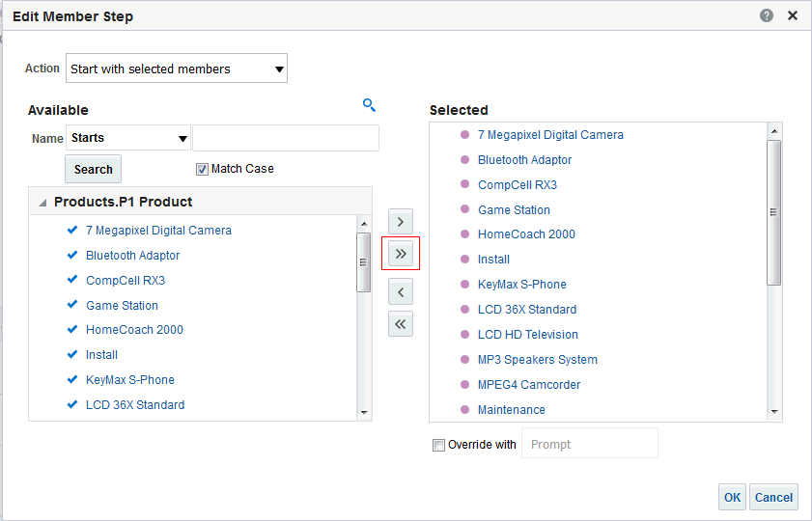Click the Move All double-right arrow
Screen dimensions: 812x521
401,254
